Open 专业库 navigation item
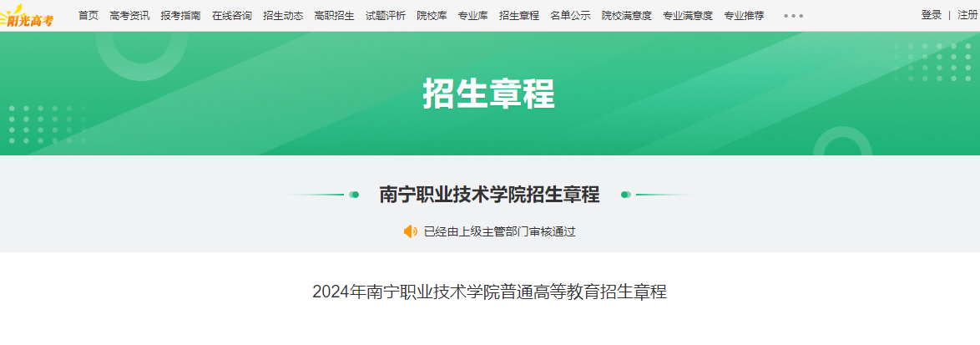The height and width of the screenshot is (345, 980). coord(473,16)
